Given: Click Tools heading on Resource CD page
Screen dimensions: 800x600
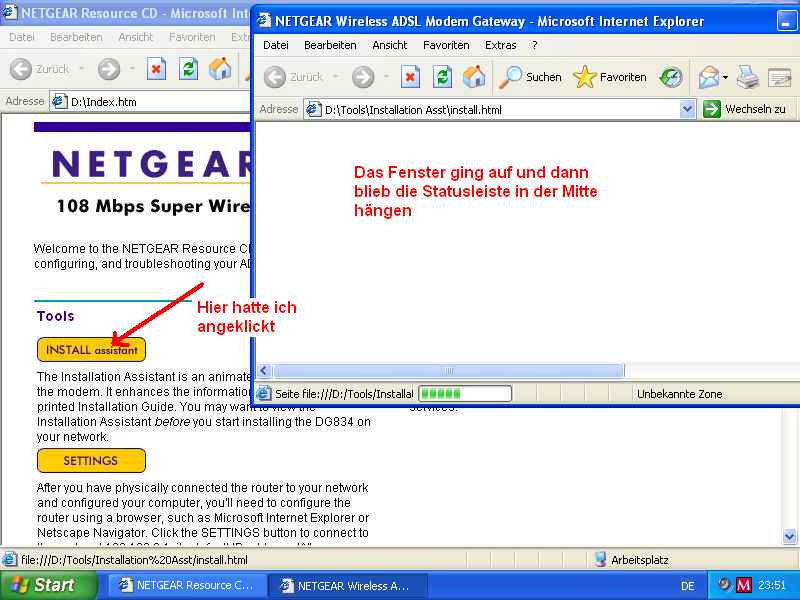Looking at the screenshot, I should pos(56,316).
